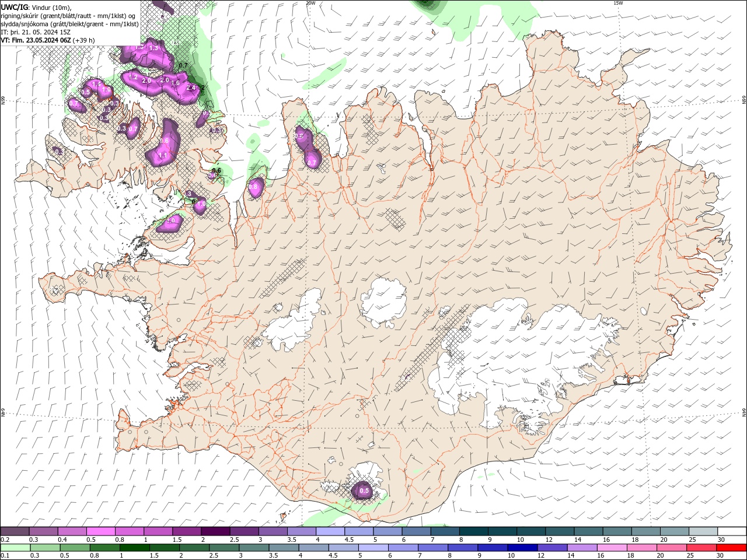Choose the snow legend swatch labeled 1.5
The width and height of the screenshot is (747, 560).
[x=187, y=531]
